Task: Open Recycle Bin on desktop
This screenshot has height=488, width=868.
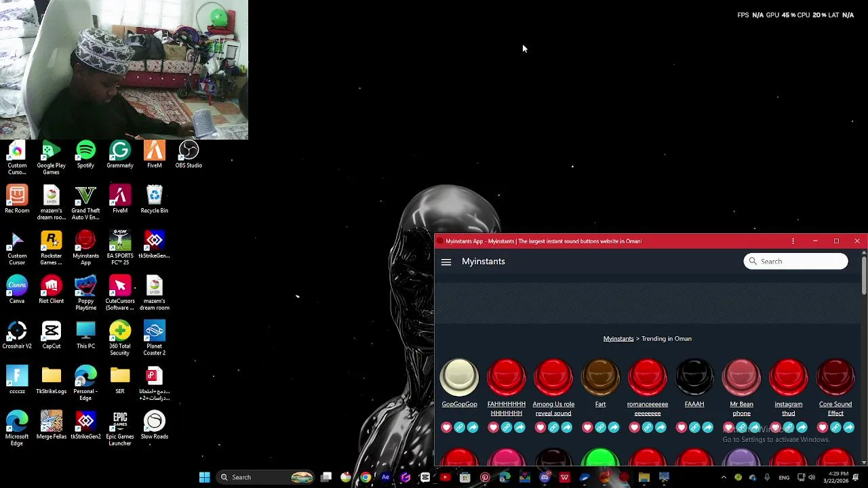Action: (155, 200)
